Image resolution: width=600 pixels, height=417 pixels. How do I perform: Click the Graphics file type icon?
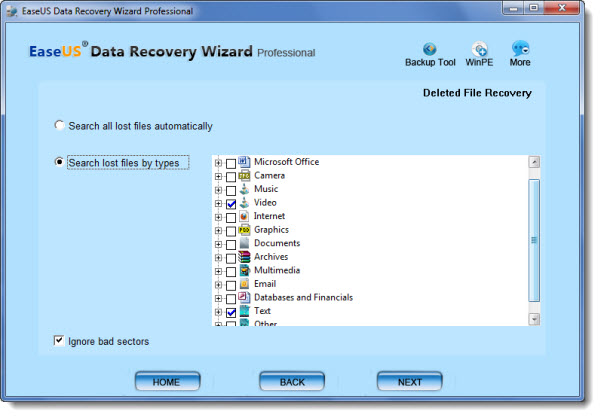pos(244,230)
